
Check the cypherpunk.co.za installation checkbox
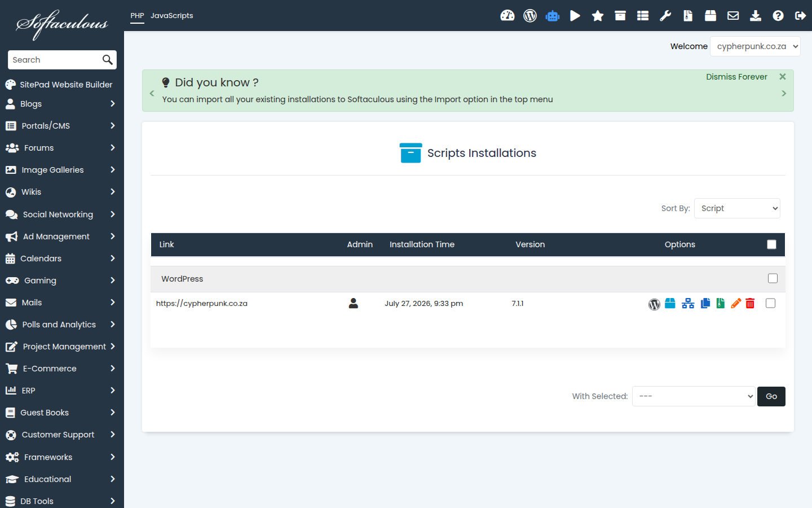(x=771, y=303)
